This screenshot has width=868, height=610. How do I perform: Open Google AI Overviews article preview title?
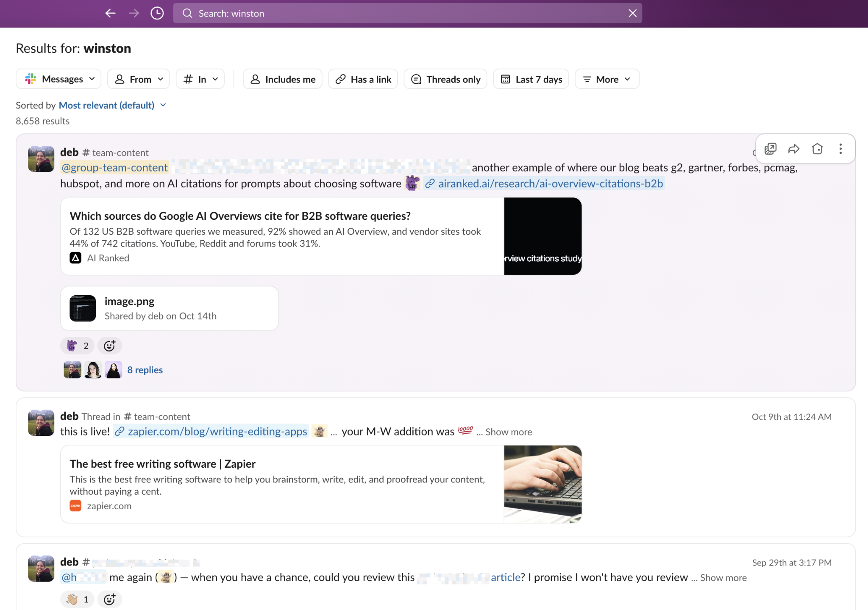click(x=240, y=216)
